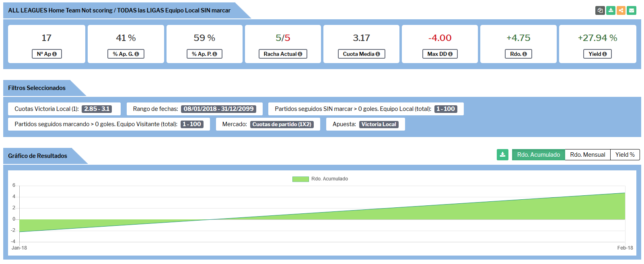The image size is (644, 264).
Task: Click info icon beside Max DD
Action: click(x=450, y=54)
